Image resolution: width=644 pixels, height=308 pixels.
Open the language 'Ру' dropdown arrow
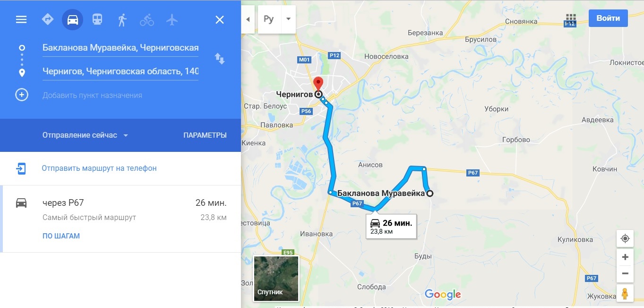288,19
